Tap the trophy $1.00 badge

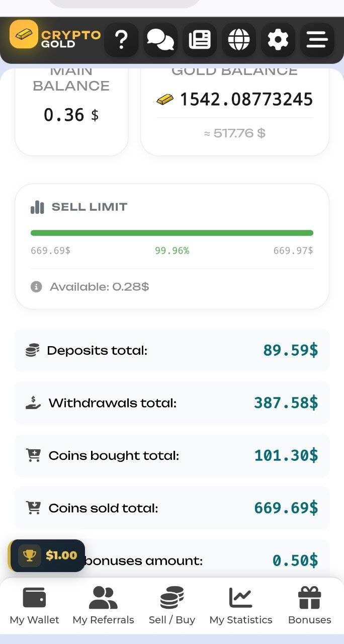coord(47,555)
